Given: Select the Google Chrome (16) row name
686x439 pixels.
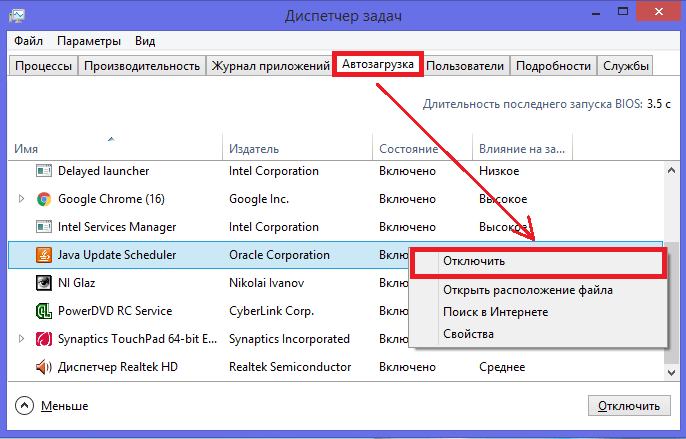Looking at the screenshot, I should pyautogui.click(x=111, y=199).
